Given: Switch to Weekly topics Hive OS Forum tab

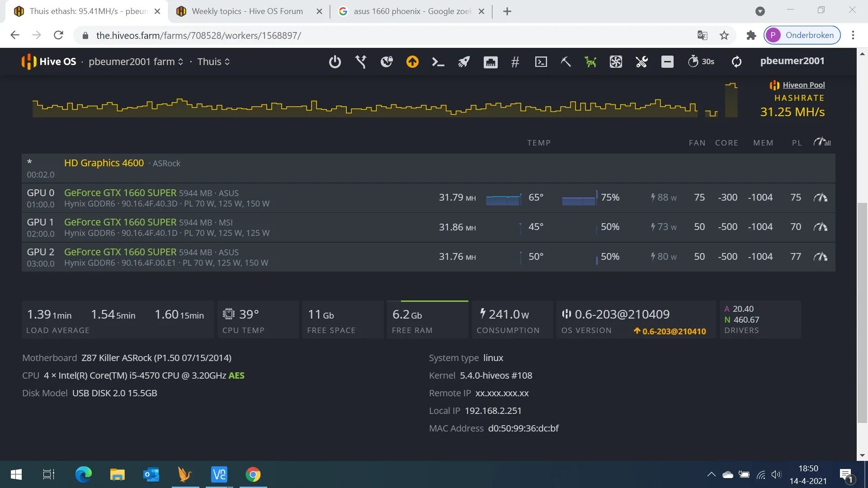Looking at the screenshot, I should tap(247, 11).
